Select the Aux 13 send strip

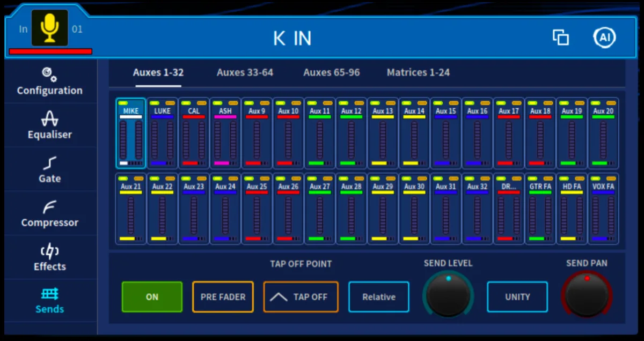click(x=383, y=134)
